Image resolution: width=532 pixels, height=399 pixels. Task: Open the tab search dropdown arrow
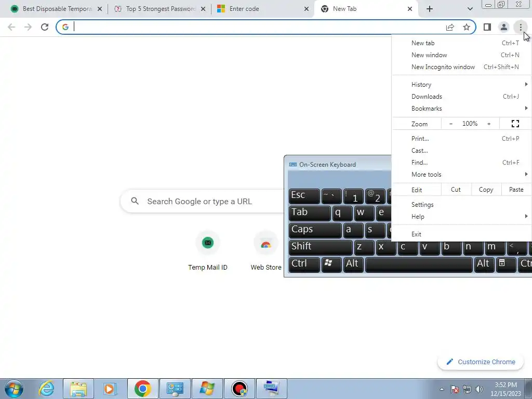[x=470, y=9]
